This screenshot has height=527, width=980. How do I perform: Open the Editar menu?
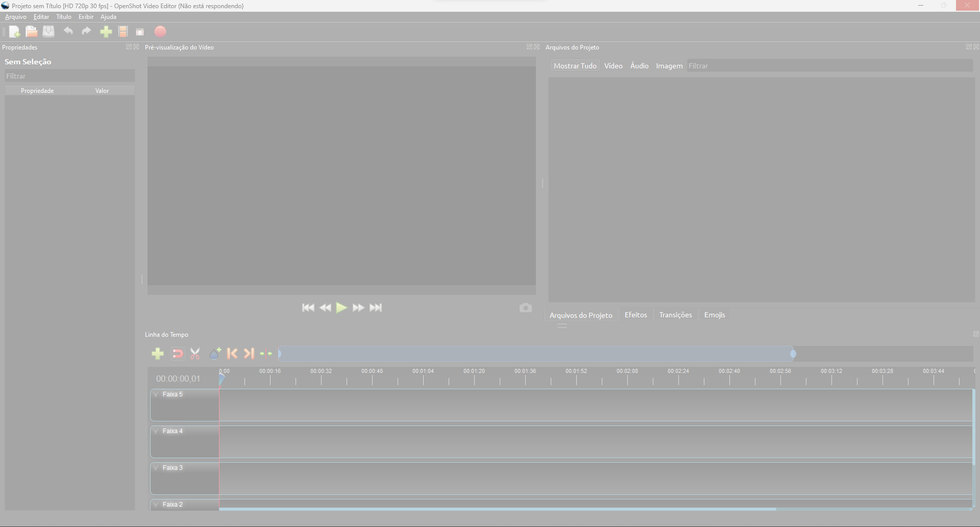[x=41, y=17]
